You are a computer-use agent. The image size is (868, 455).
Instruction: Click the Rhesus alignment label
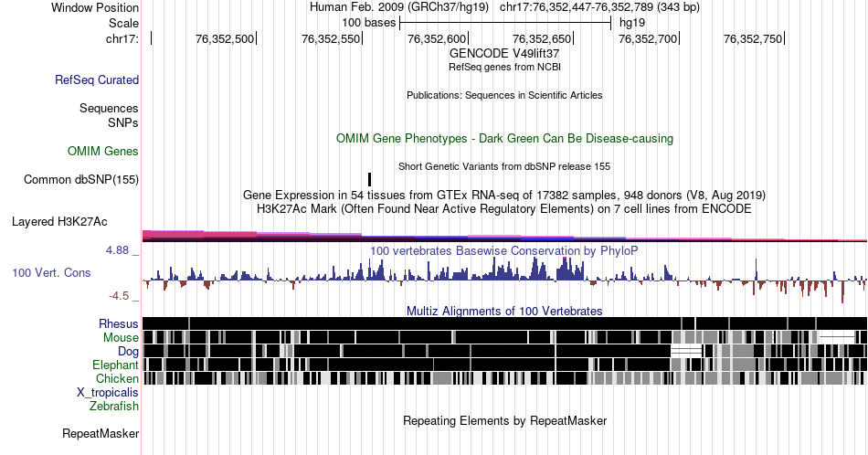point(119,323)
